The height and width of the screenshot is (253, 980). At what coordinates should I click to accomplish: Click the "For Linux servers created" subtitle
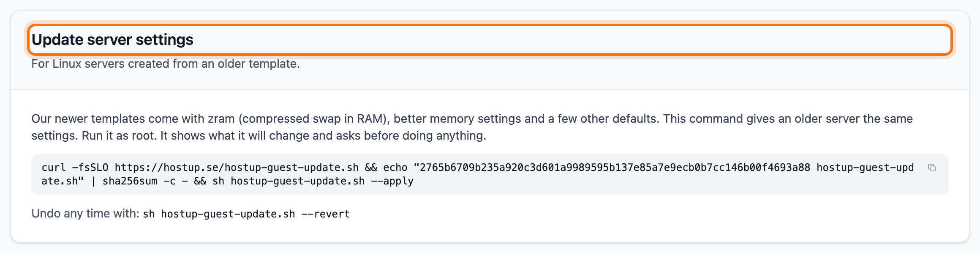tap(166, 63)
